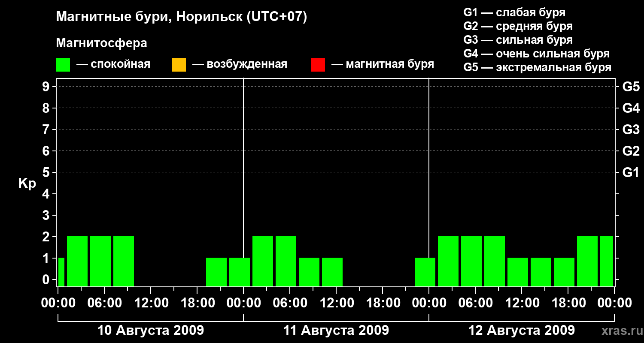The width and height of the screenshot is (644, 343).
Task: Click the 'Kp' axis label
Action: [x=27, y=184]
